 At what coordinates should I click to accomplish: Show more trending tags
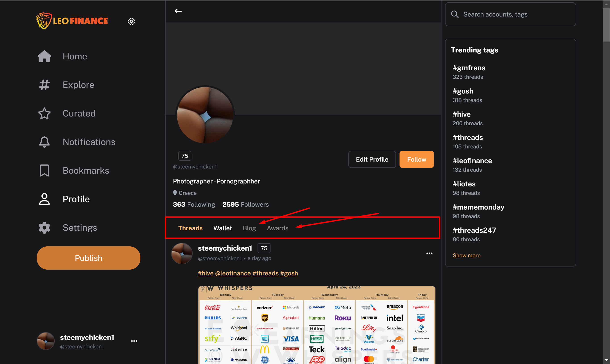tap(466, 255)
